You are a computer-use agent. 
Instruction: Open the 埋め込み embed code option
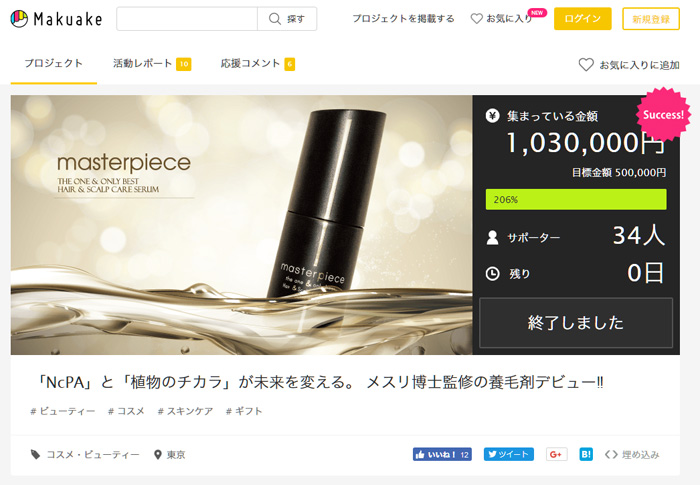(x=632, y=454)
